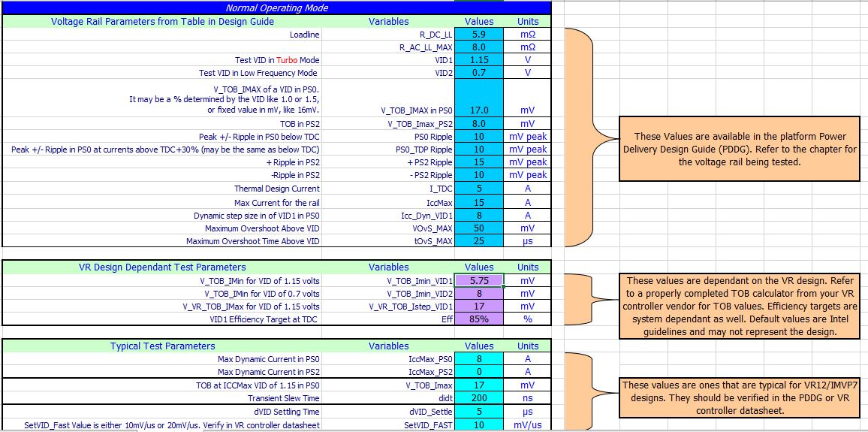Click the didt value 200

(x=478, y=398)
